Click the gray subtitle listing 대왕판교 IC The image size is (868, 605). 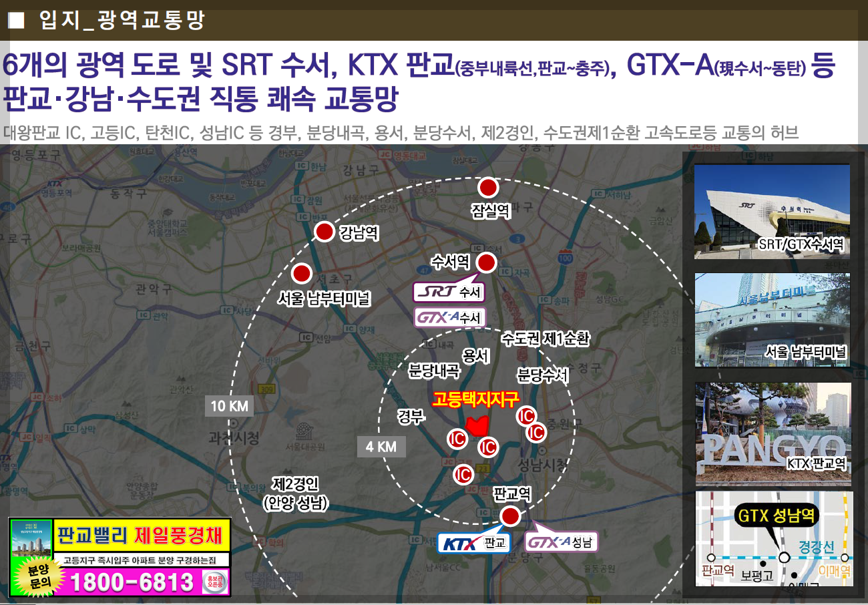(x=401, y=132)
